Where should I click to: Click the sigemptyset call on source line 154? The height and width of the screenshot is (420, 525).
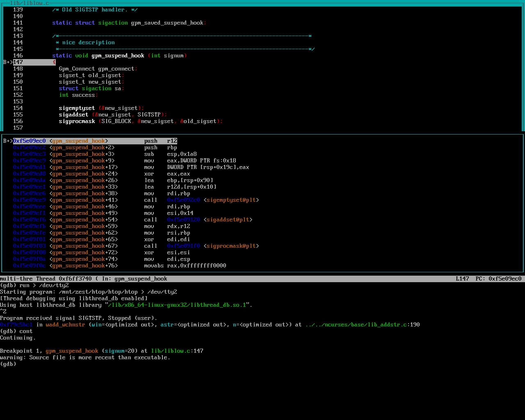77,108
